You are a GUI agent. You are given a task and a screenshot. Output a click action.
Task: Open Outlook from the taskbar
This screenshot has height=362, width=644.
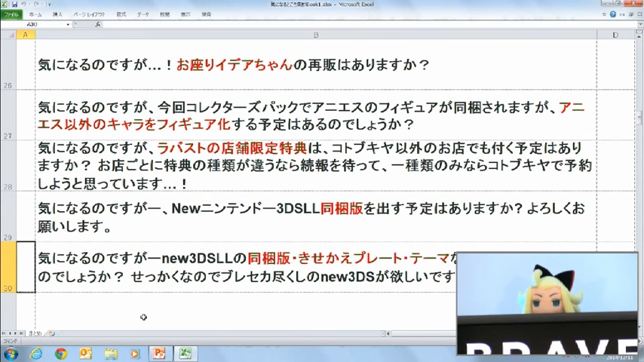click(86, 354)
